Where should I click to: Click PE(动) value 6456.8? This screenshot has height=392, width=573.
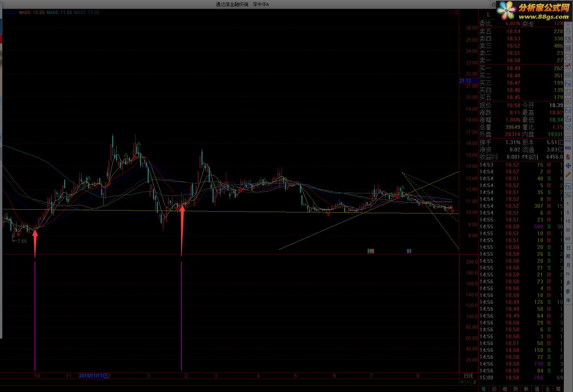[x=554, y=157]
